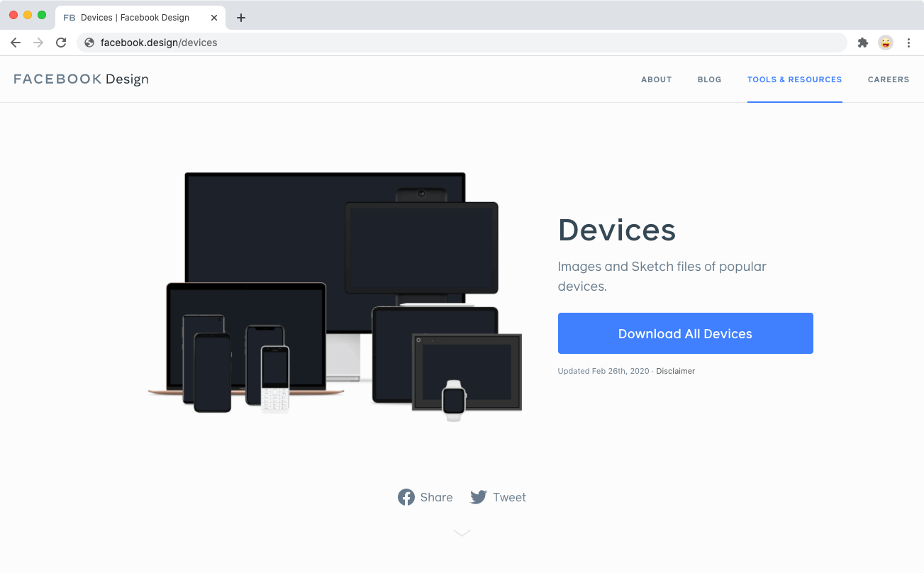Click the Share text link
The image size is (924, 573).
pos(436,497)
